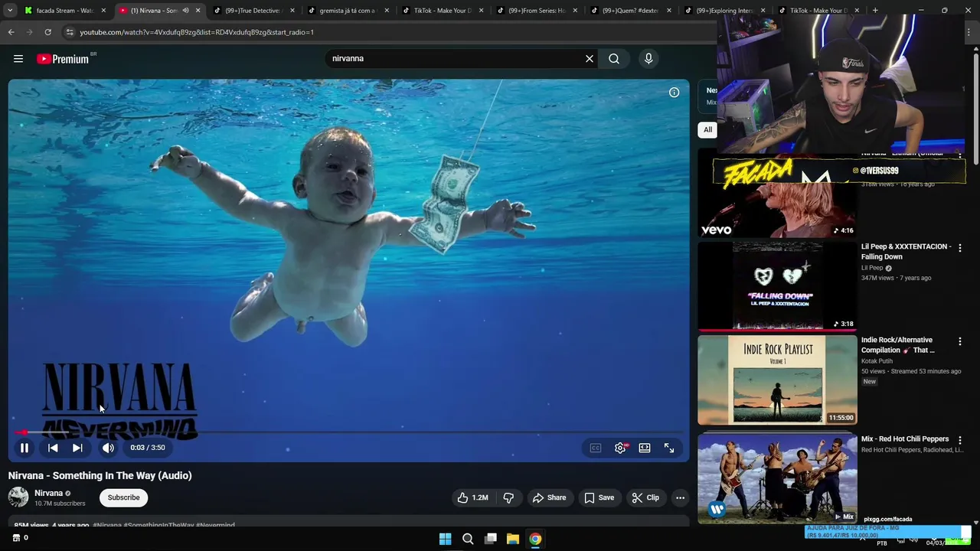Open options for the Nirvana Lithium video
The width and height of the screenshot is (980, 551).
click(x=960, y=155)
